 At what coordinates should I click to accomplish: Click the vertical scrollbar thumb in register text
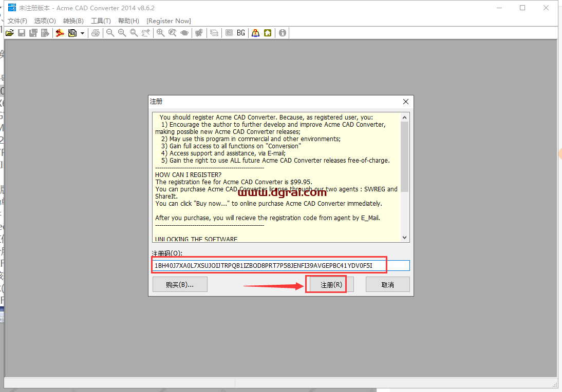coord(405,156)
